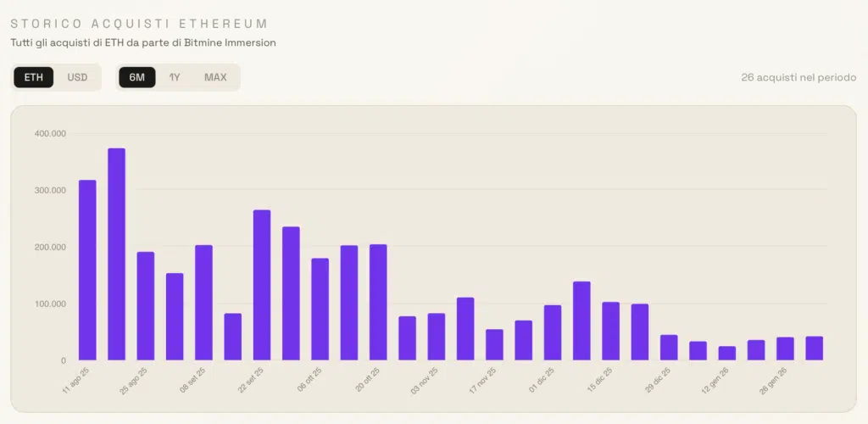Switch the chart unit to USD
Screen dimensions: 868x424
click(x=77, y=77)
